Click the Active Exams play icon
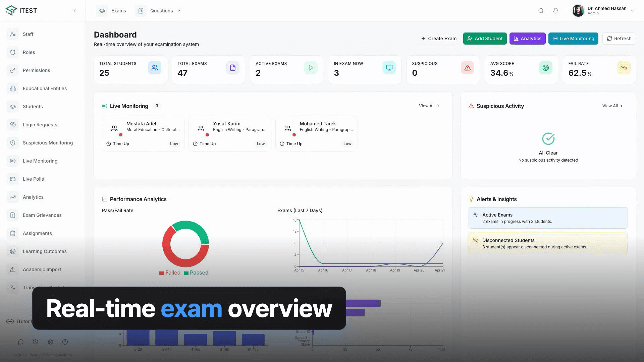 (311, 68)
